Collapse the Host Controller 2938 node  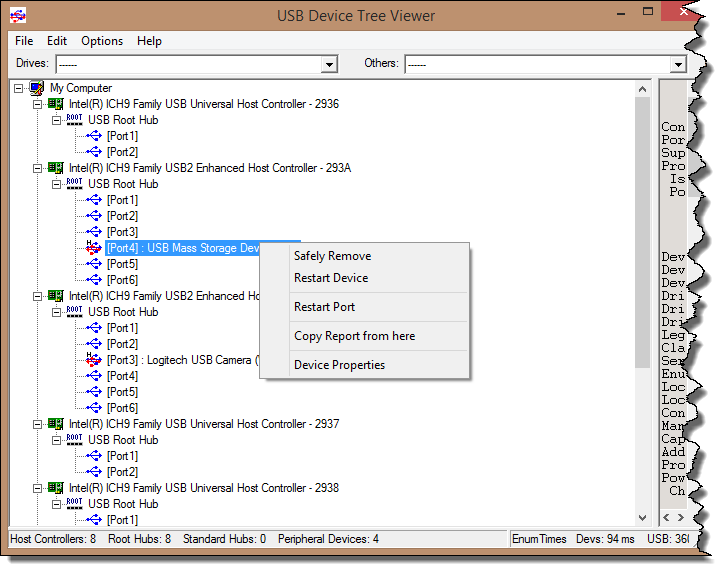pyautogui.click(x=37, y=488)
